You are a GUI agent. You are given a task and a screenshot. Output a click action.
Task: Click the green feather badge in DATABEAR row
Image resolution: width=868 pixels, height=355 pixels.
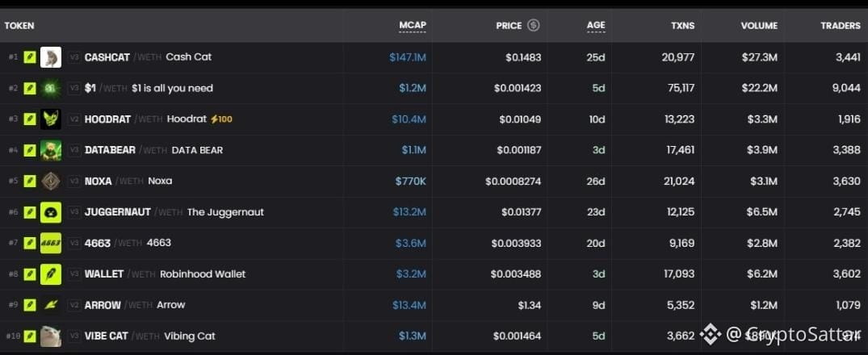30,150
